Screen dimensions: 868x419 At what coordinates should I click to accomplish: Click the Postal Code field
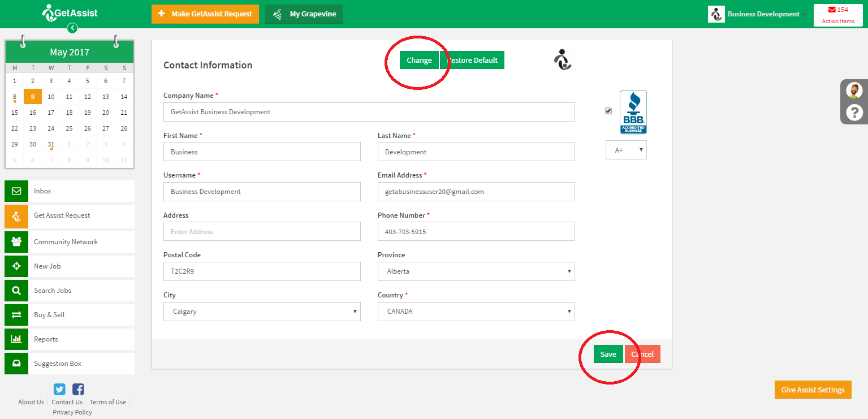point(262,271)
